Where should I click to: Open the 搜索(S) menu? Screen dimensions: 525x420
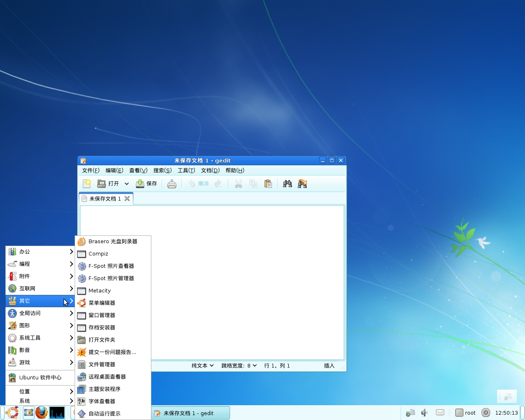coord(162,170)
